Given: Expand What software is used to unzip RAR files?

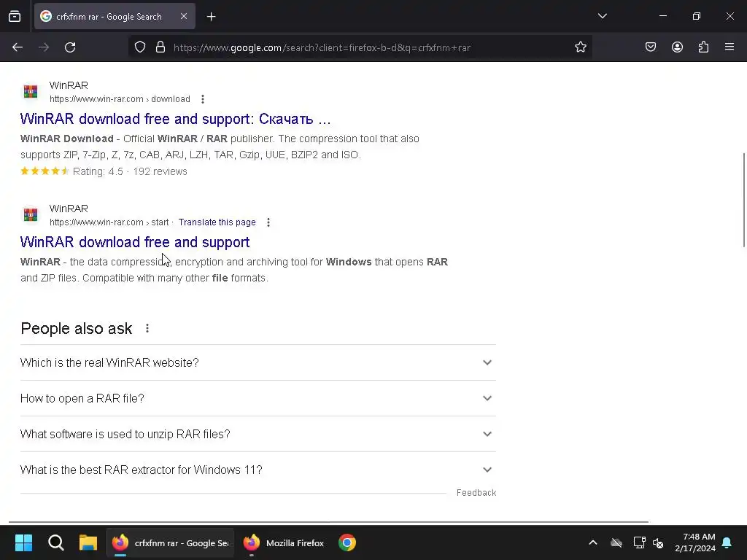Looking at the screenshot, I should pos(258,435).
